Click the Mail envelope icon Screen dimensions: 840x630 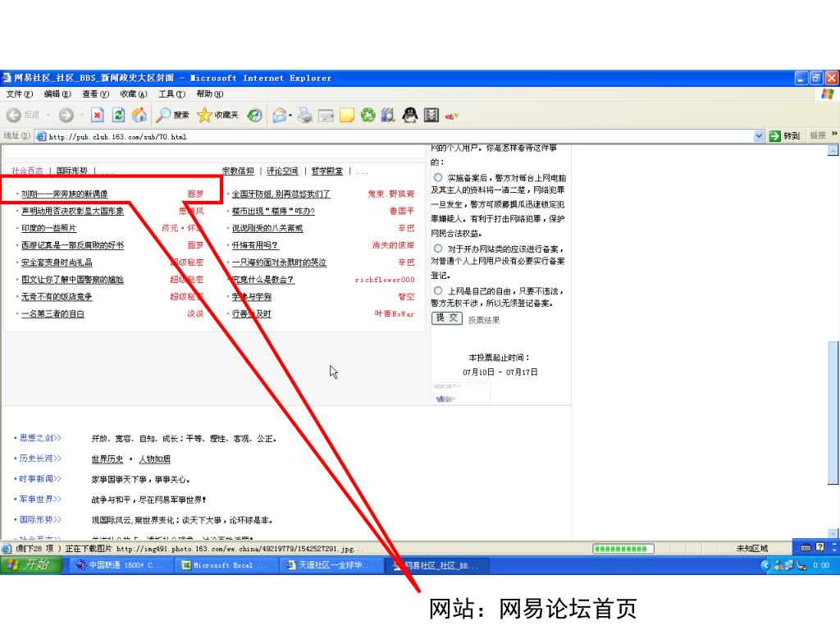point(279,115)
